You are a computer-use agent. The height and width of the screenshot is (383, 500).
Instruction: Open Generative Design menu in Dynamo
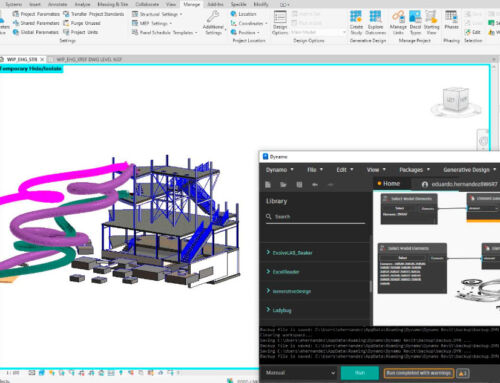pyautogui.click(x=470, y=170)
